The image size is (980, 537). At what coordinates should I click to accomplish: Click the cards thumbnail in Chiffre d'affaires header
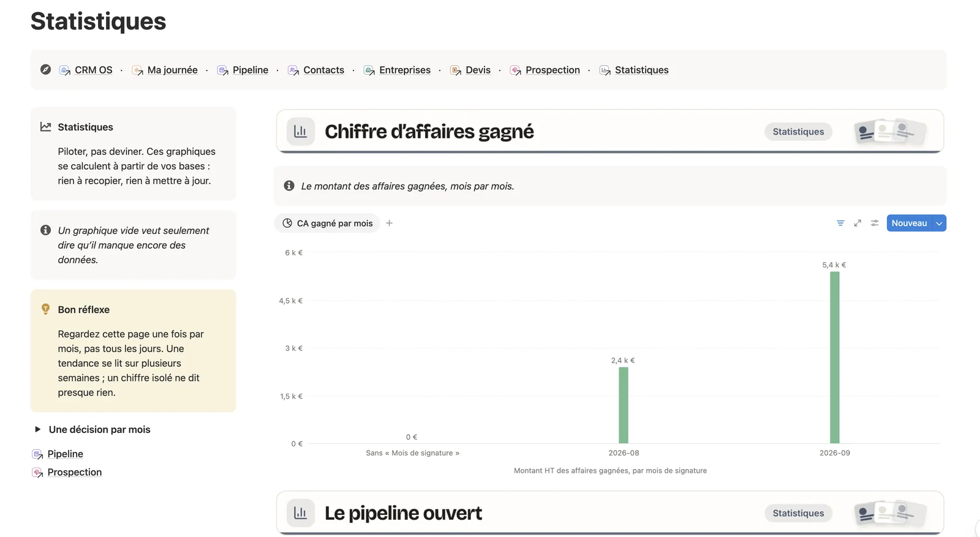click(x=891, y=131)
